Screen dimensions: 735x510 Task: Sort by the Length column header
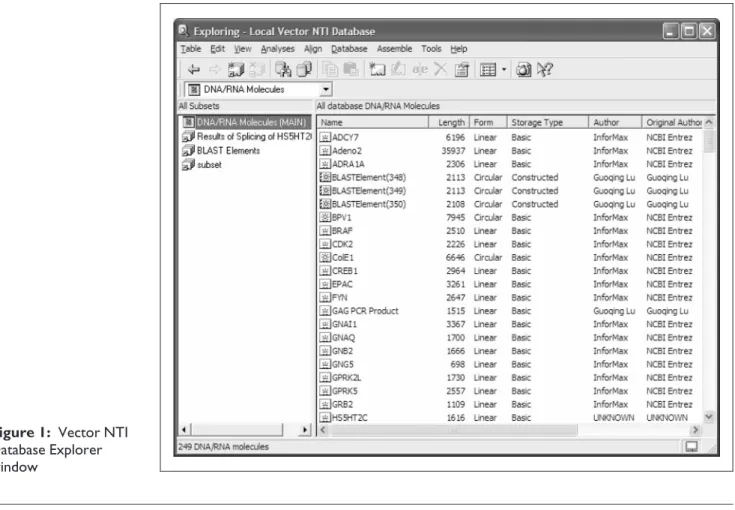449,122
